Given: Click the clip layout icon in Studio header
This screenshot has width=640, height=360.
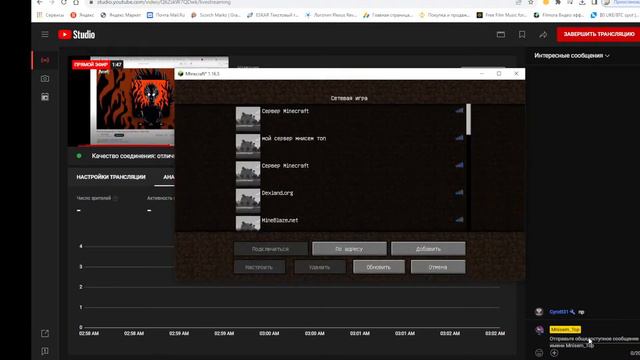Looking at the screenshot, I should point(501,35).
